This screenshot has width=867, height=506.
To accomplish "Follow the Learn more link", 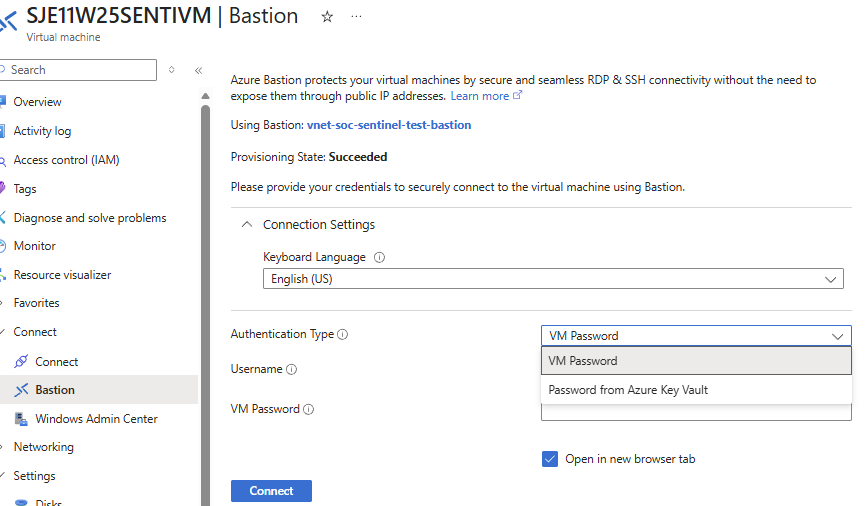I will 479,96.
